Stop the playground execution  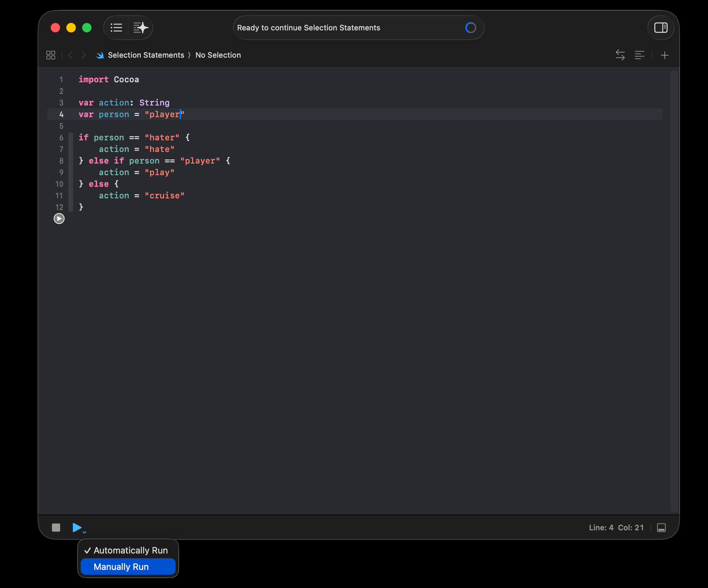[x=56, y=528]
